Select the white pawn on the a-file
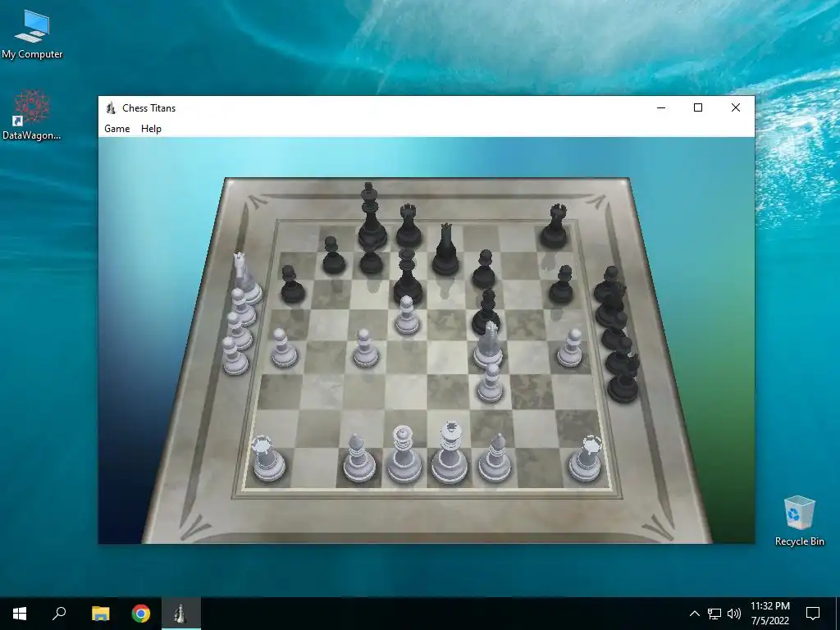The image size is (840, 630). (282, 348)
